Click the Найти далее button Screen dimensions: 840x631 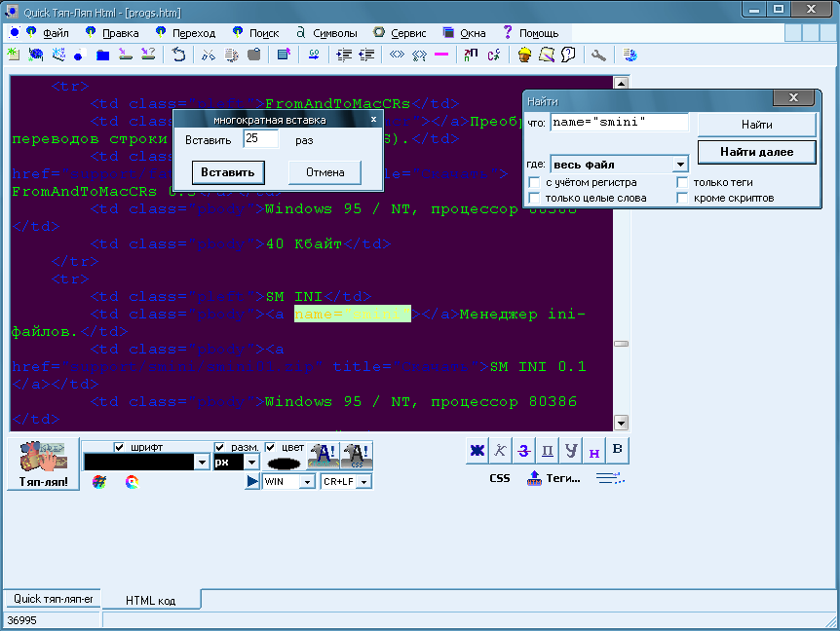pos(756,152)
